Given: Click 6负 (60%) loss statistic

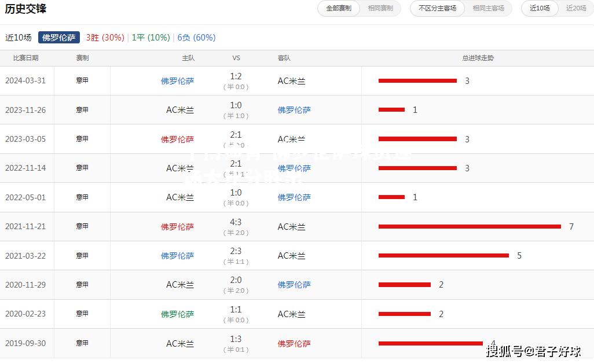Looking at the screenshot, I should point(196,38).
